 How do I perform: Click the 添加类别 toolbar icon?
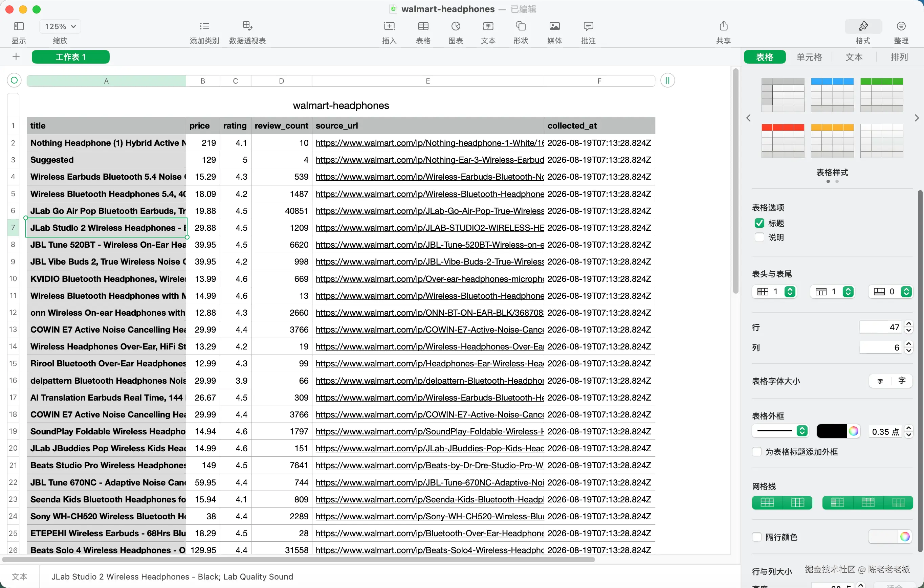point(204,26)
